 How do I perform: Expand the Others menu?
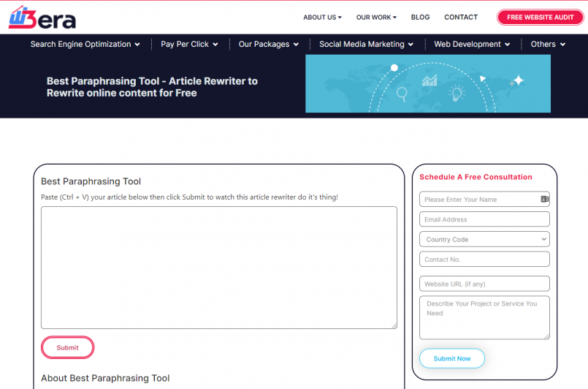548,45
